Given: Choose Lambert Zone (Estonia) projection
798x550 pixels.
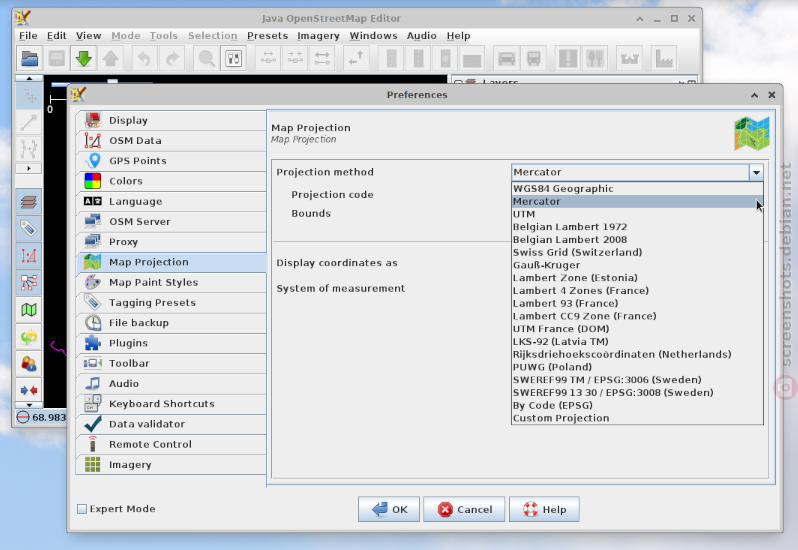Looking at the screenshot, I should pyautogui.click(x=637, y=278).
